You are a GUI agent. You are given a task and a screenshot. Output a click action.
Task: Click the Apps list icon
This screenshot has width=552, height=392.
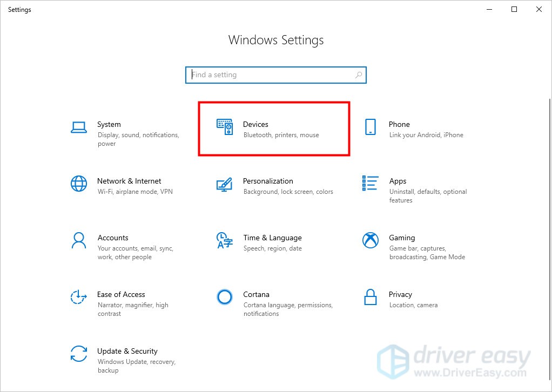point(371,183)
